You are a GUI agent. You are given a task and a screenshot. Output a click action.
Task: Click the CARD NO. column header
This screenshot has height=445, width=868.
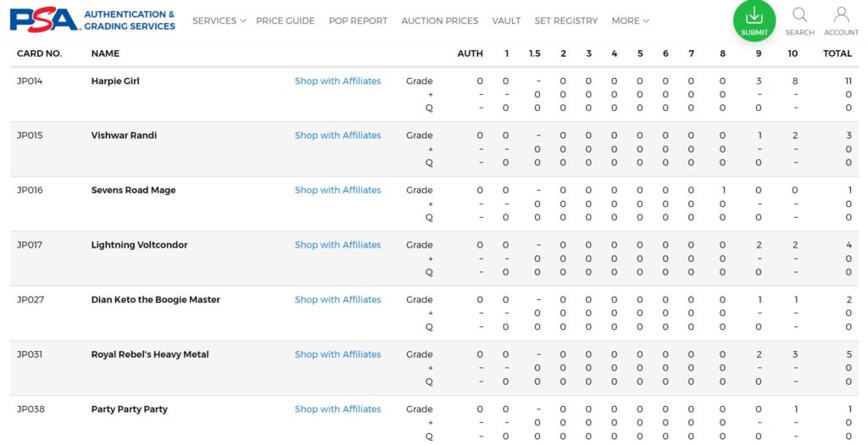tap(39, 53)
